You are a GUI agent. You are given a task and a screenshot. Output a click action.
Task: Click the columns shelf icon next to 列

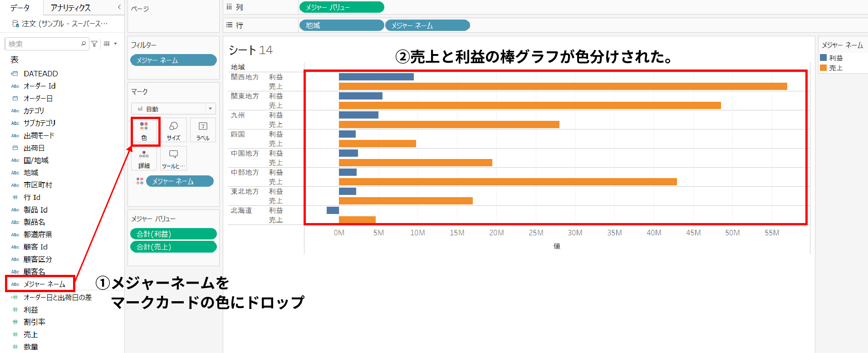(x=229, y=7)
